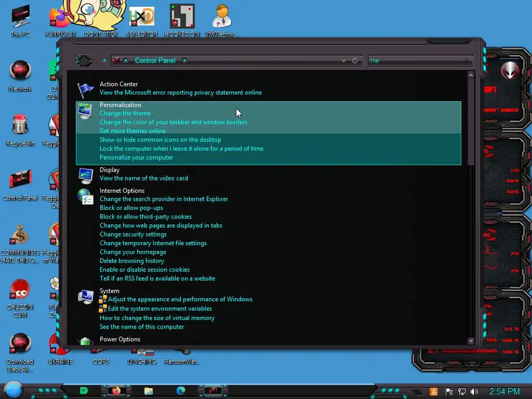Open Firefox from the taskbar
This screenshot has width=532, height=399.
pos(116,391)
